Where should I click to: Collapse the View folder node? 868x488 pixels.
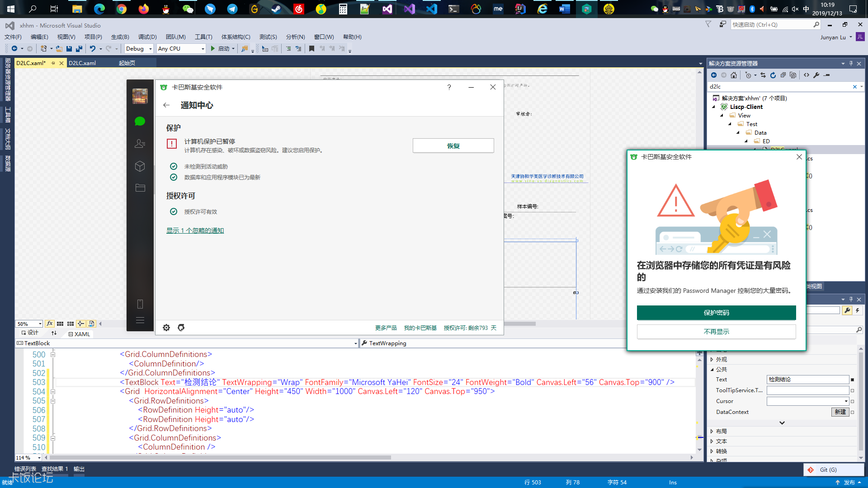click(722, 116)
